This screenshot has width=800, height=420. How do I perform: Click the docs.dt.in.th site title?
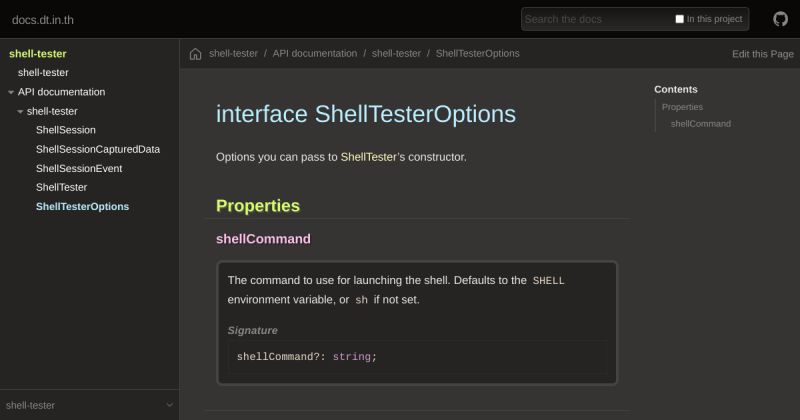[43, 20]
